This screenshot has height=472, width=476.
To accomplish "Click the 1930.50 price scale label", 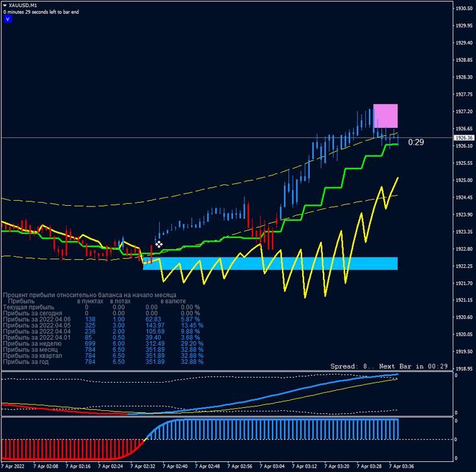I will point(464,8).
